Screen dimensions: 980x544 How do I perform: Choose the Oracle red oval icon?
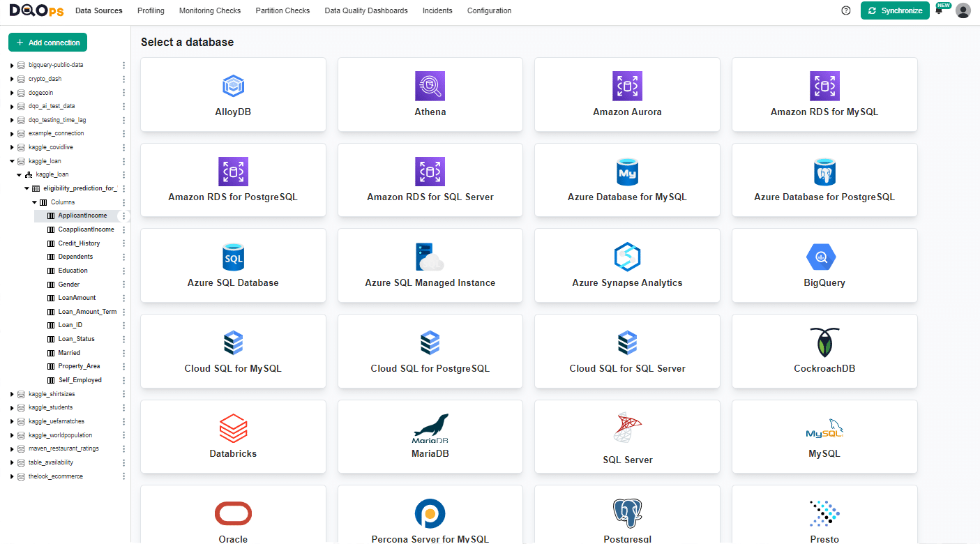pos(233,514)
